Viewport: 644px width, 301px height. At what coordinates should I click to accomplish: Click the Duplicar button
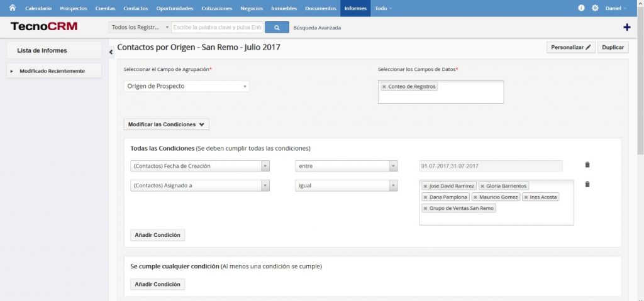click(613, 47)
